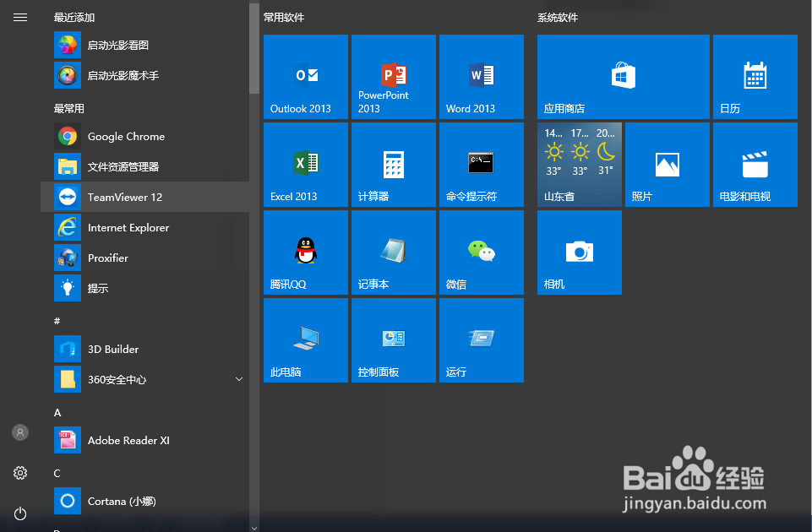
Task: Open Word 2013
Action: point(481,77)
